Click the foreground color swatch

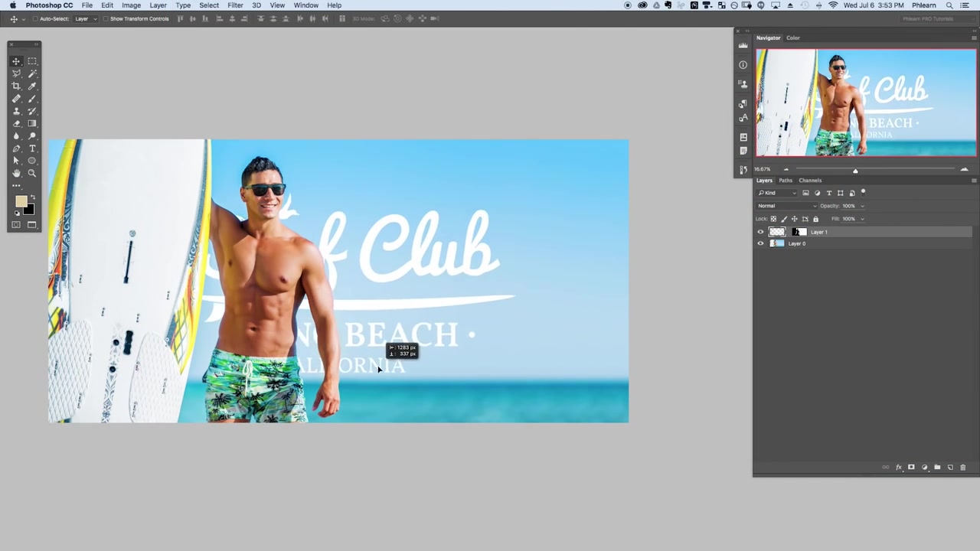[21, 200]
